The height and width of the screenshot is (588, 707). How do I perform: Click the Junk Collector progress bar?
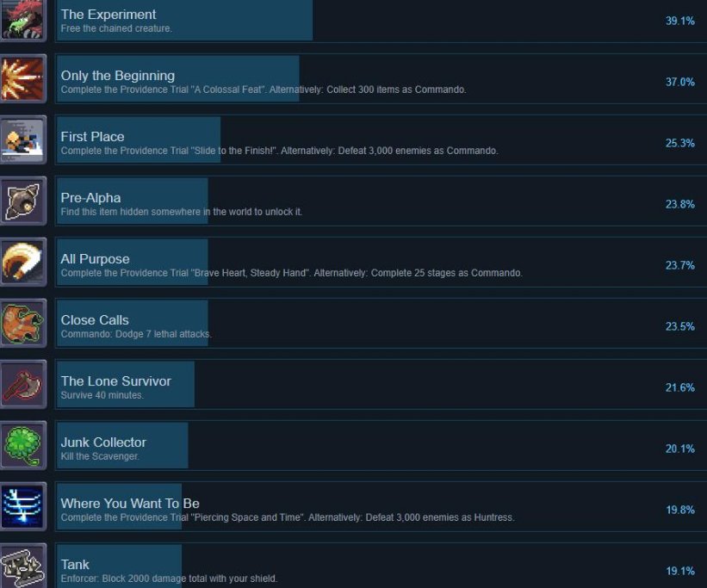[122, 445]
